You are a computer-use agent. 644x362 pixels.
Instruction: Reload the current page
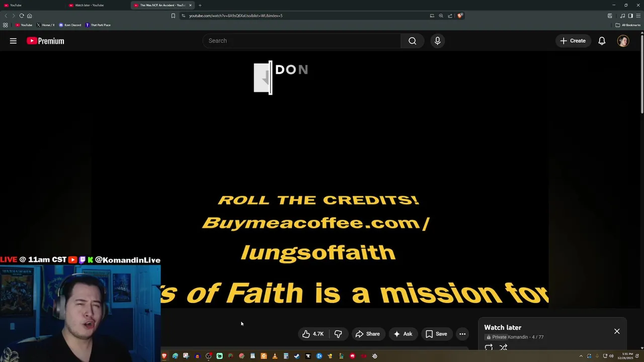[x=22, y=16]
